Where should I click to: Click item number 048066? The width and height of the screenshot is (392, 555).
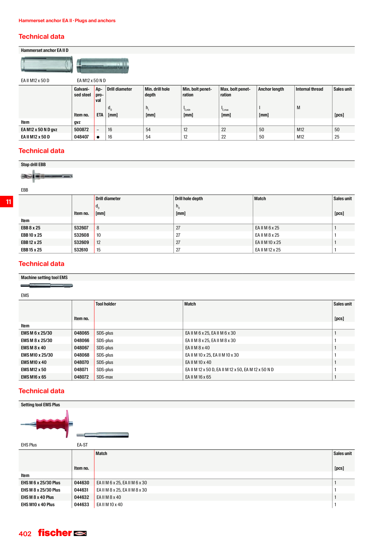coord(82,340)
